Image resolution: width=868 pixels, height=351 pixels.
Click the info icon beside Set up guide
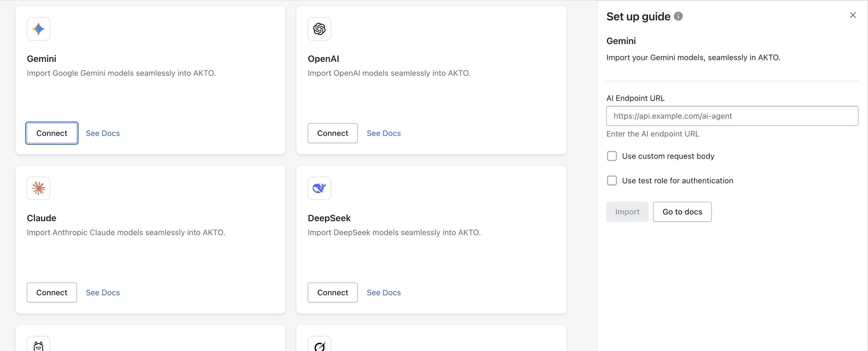(678, 16)
